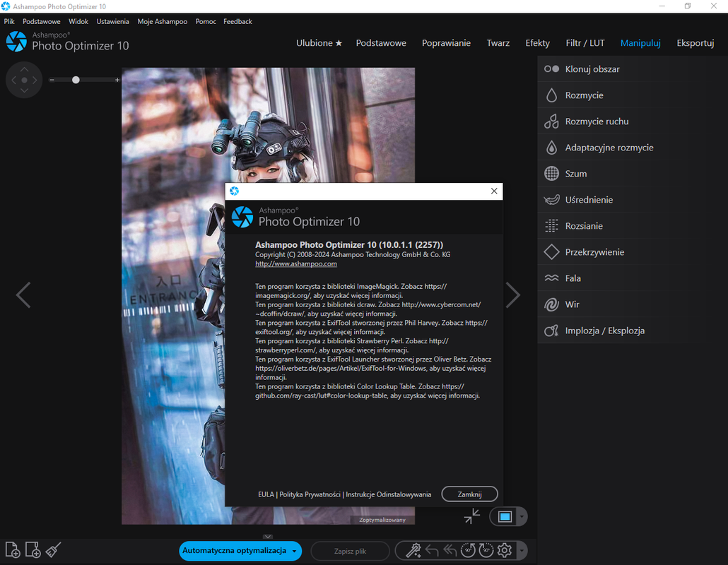Click the Zoptymalizowany label on image
Screen dimensions: 728x565
pos(382,520)
